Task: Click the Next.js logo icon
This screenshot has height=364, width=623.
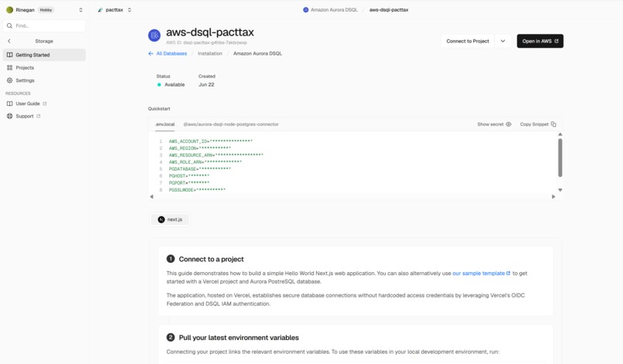Action: click(161, 219)
